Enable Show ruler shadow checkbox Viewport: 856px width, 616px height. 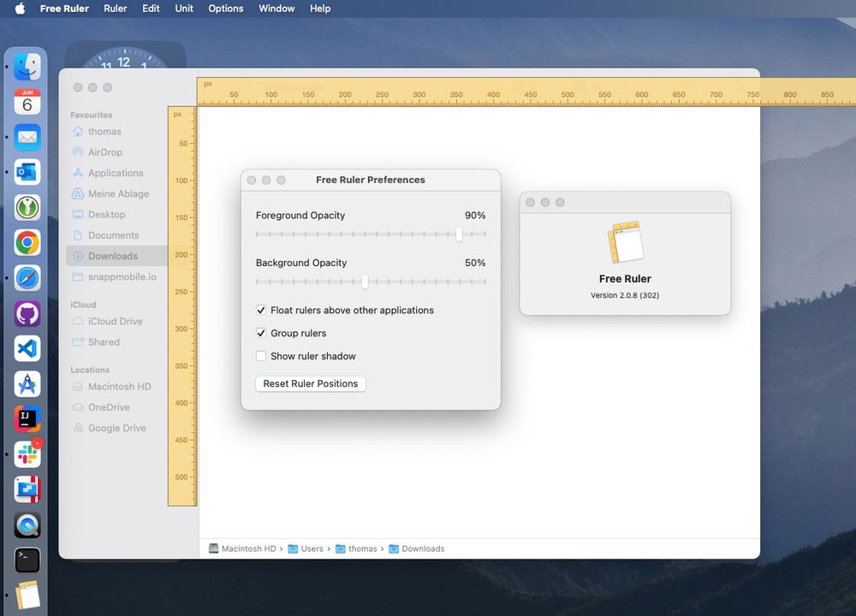(261, 356)
